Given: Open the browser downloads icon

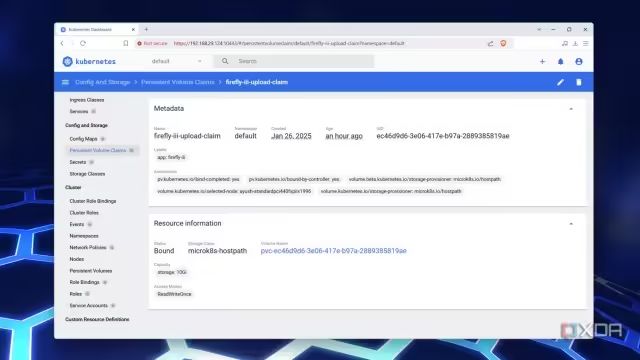Looking at the screenshot, I should click(x=575, y=43).
